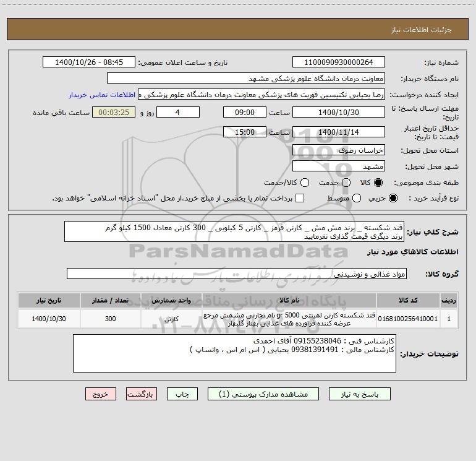Viewport: 476px width, 461px height.
Task: Click the response deadline date 1400/10/30 field
Action: (339, 113)
